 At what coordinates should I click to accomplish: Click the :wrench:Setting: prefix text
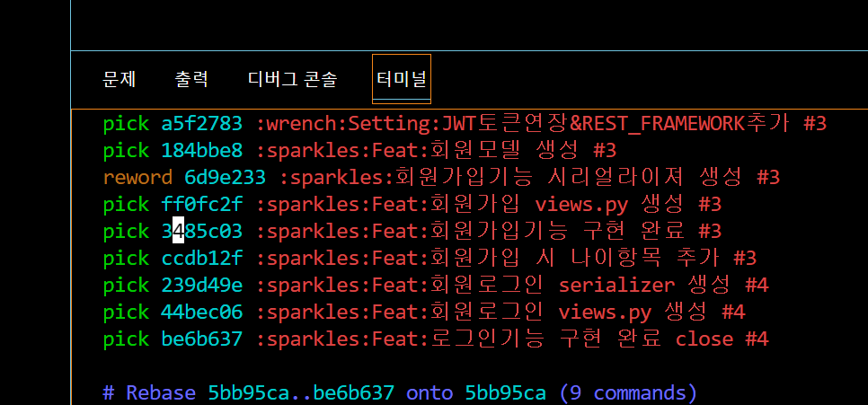[349, 123]
